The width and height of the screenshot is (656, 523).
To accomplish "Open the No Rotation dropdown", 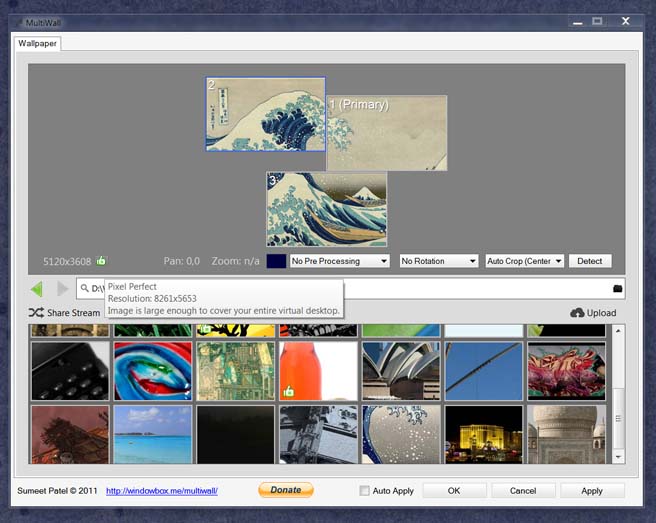I will click(x=438, y=261).
